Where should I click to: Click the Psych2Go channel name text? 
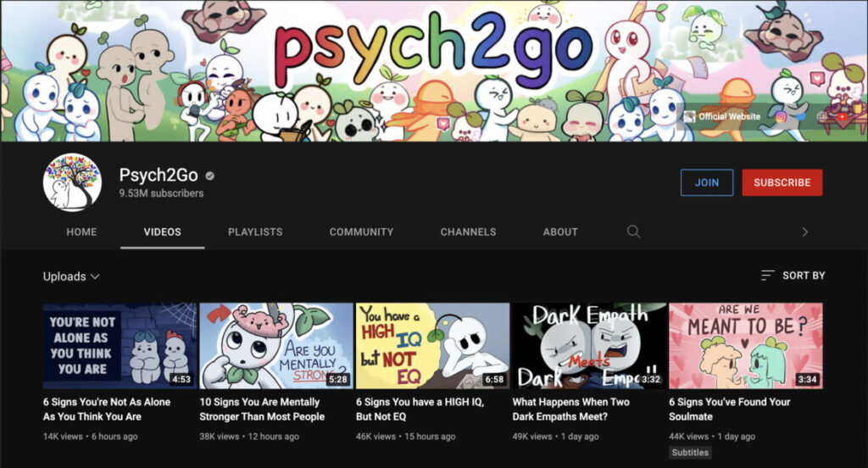tap(159, 175)
